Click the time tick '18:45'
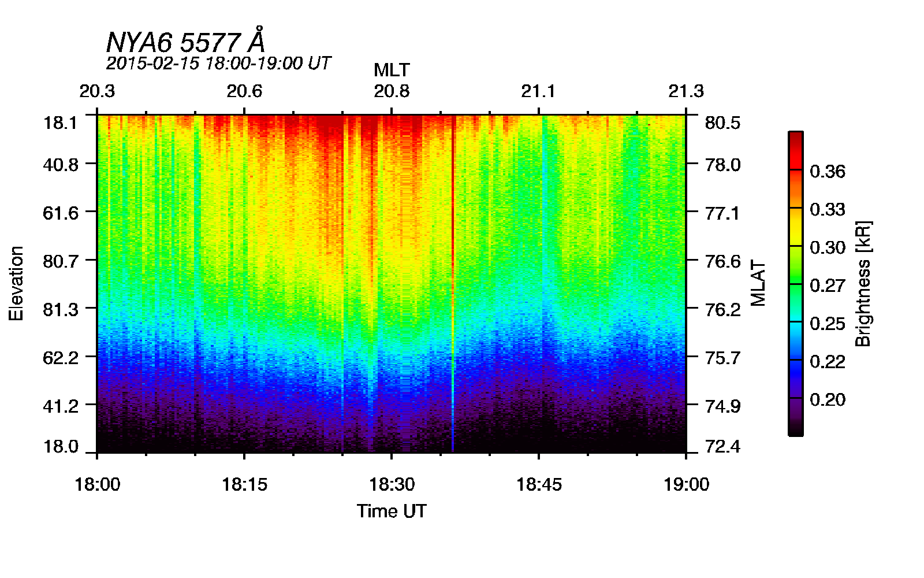 click(539, 484)
